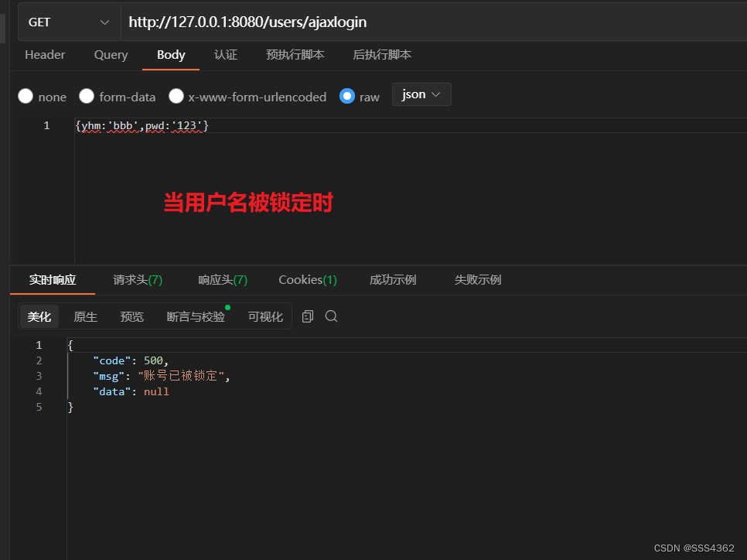Open the 断言与校验 view
This screenshot has height=560, width=747.
coord(196,316)
